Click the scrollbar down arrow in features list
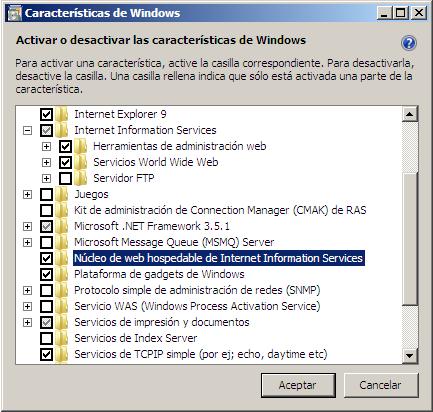The height and width of the screenshot is (412, 433). click(409, 355)
